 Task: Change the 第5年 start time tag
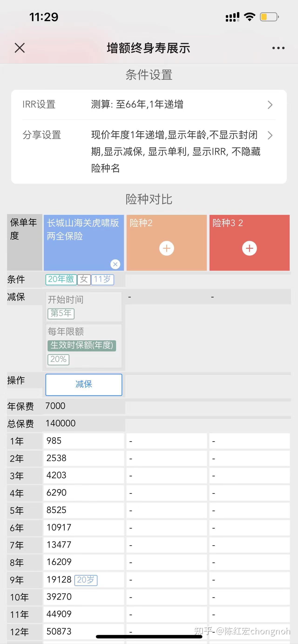point(61,313)
